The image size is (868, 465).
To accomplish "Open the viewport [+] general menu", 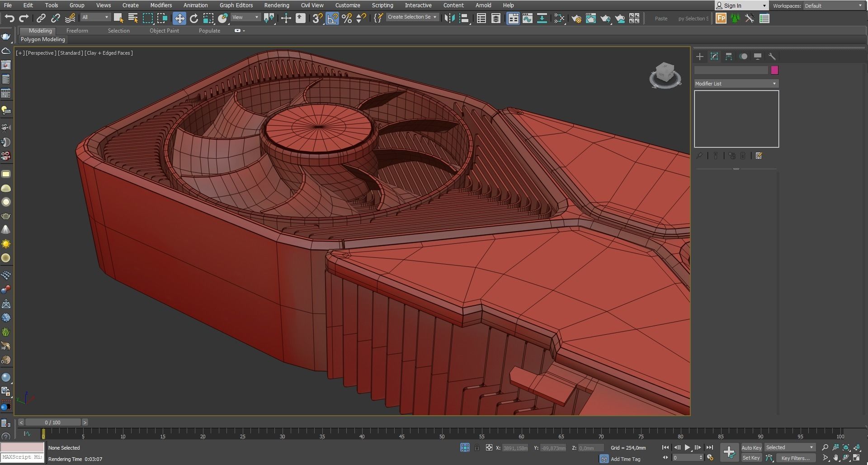I will [x=20, y=53].
